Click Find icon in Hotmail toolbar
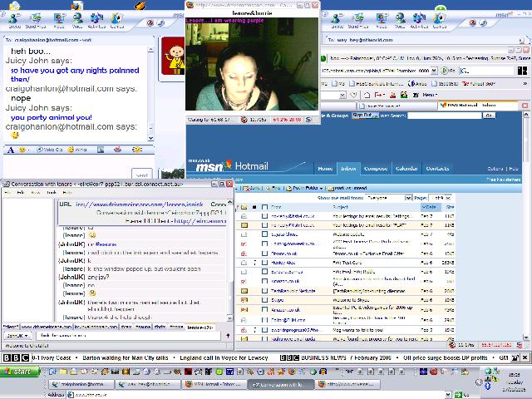The height and width of the screenshot is (399, 532). (x=273, y=188)
